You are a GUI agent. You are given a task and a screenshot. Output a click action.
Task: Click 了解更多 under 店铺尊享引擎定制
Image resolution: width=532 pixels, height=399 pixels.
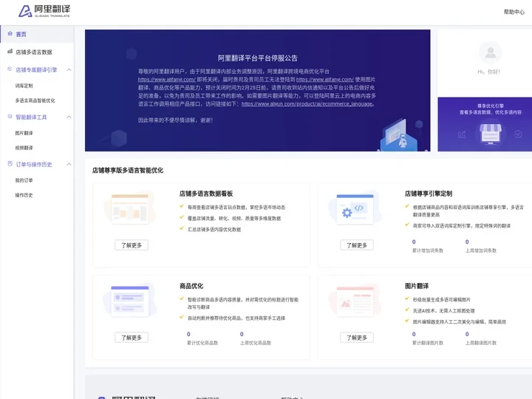(357, 245)
